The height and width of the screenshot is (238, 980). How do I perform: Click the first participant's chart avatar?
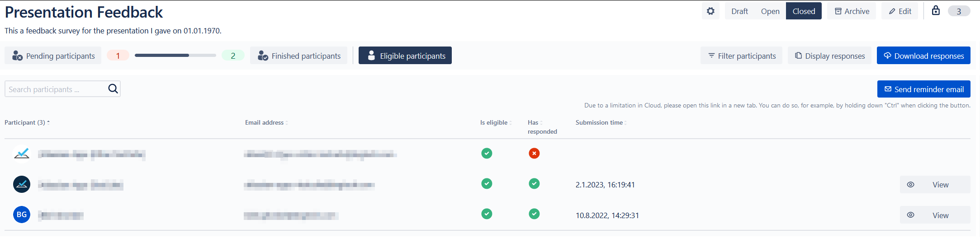click(22, 154)
